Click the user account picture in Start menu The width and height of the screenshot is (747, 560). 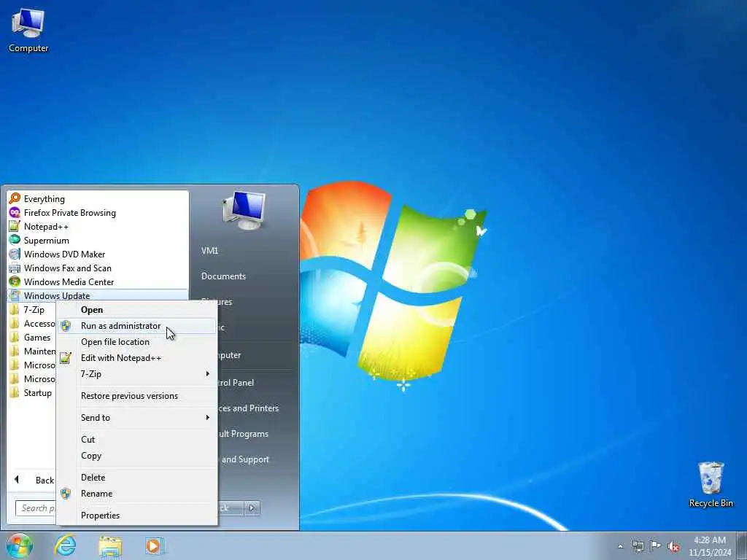[244, 210]
